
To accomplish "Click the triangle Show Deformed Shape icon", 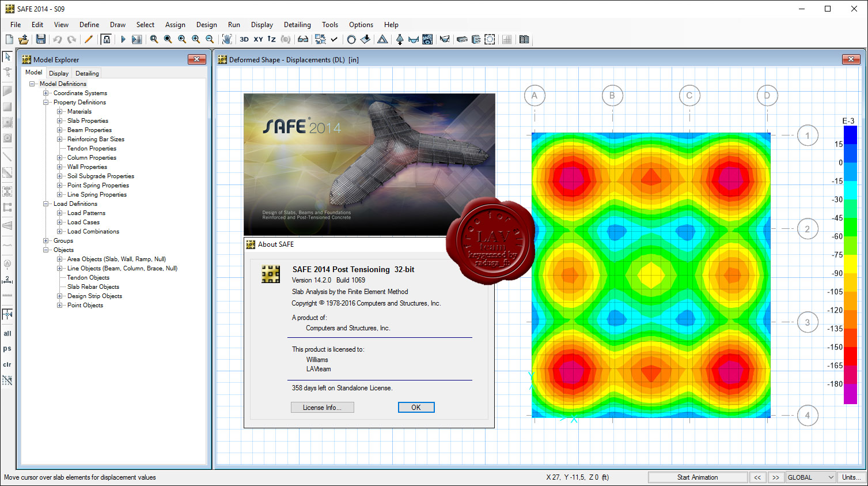I will (382, 39).
